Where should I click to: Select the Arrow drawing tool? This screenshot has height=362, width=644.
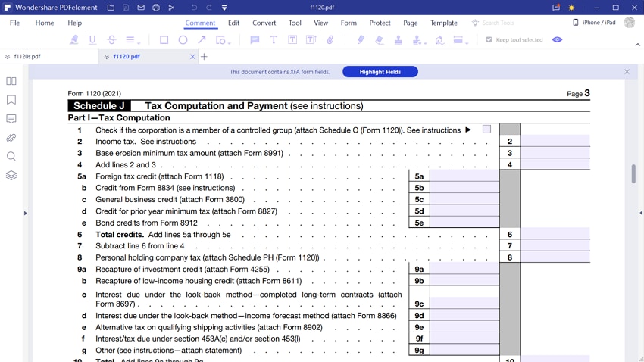click(202, 40)
